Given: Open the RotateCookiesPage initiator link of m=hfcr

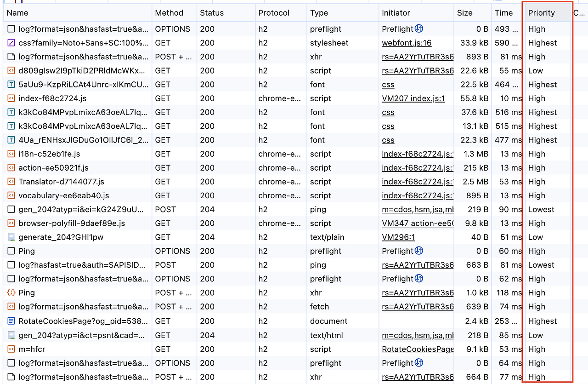Looking at the screenshot, I should (418, 349).
